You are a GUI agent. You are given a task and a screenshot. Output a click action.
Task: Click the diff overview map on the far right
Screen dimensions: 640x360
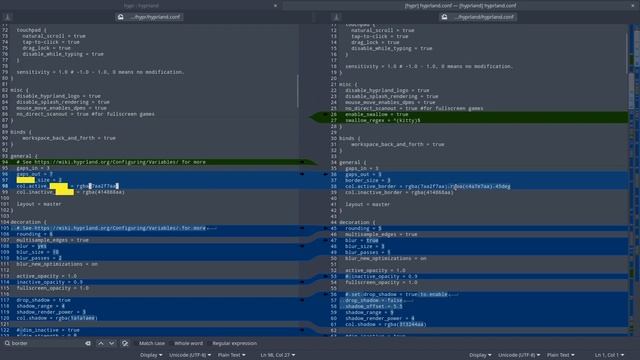(x=637, y=180)
